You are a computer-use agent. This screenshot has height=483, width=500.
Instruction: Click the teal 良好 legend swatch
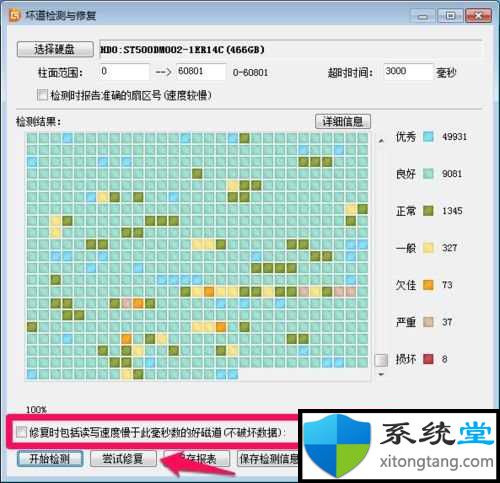(x=428, y=174)
